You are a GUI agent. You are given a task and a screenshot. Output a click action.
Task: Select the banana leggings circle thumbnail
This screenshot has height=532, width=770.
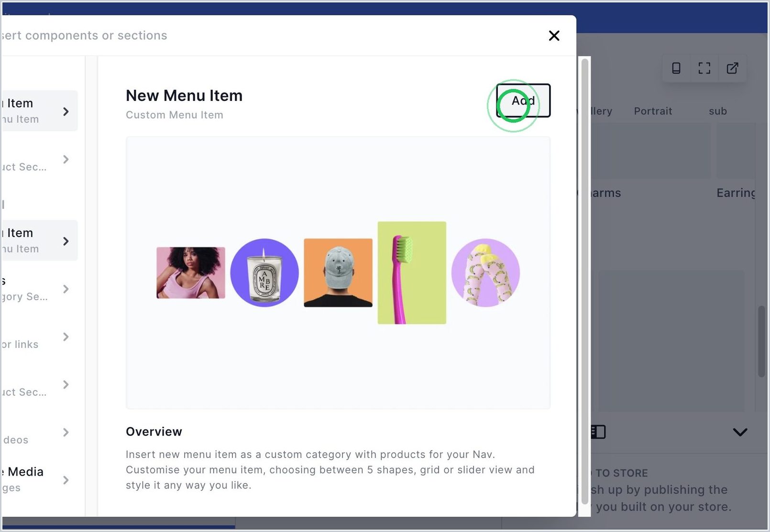click(485, 272)
